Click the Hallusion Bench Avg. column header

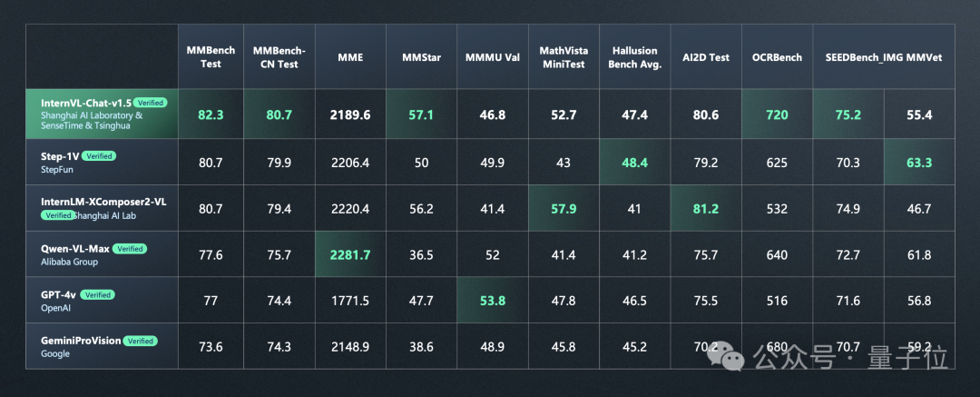(x=634, y=57)
